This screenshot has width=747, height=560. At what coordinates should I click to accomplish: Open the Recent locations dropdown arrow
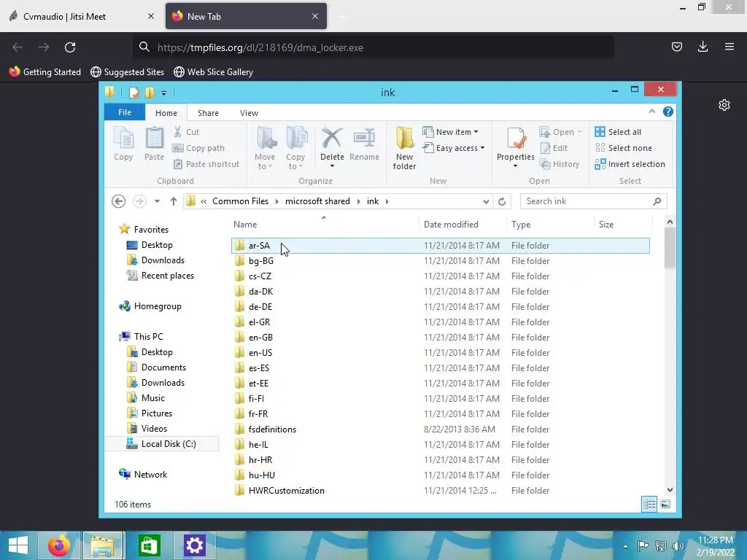(157, 201)
